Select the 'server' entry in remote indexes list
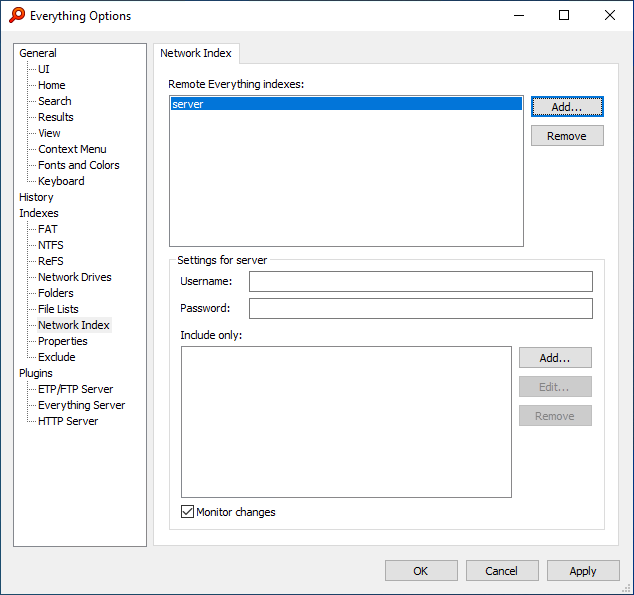The image size is (634, 595). 346,104
